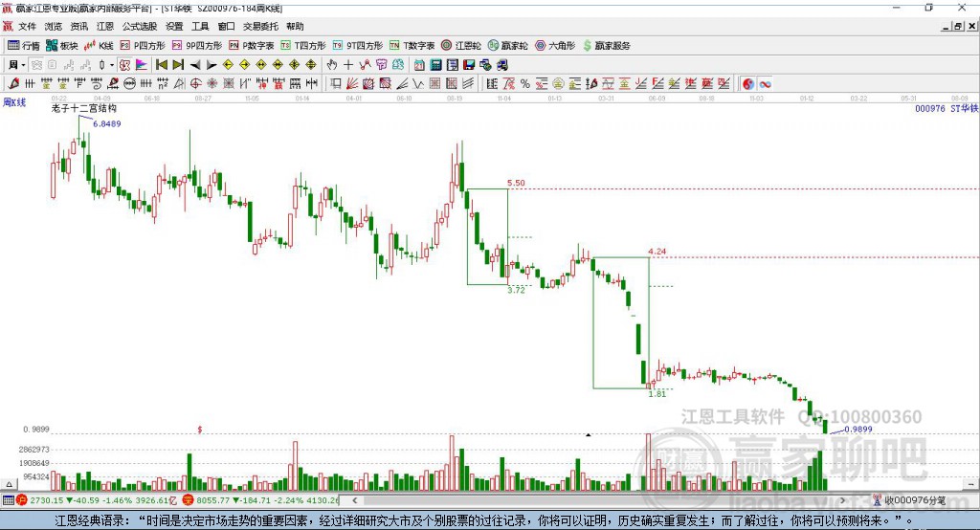Step chart right with black right arrow
Screen dimensions: 980x530
click(212, 65)
